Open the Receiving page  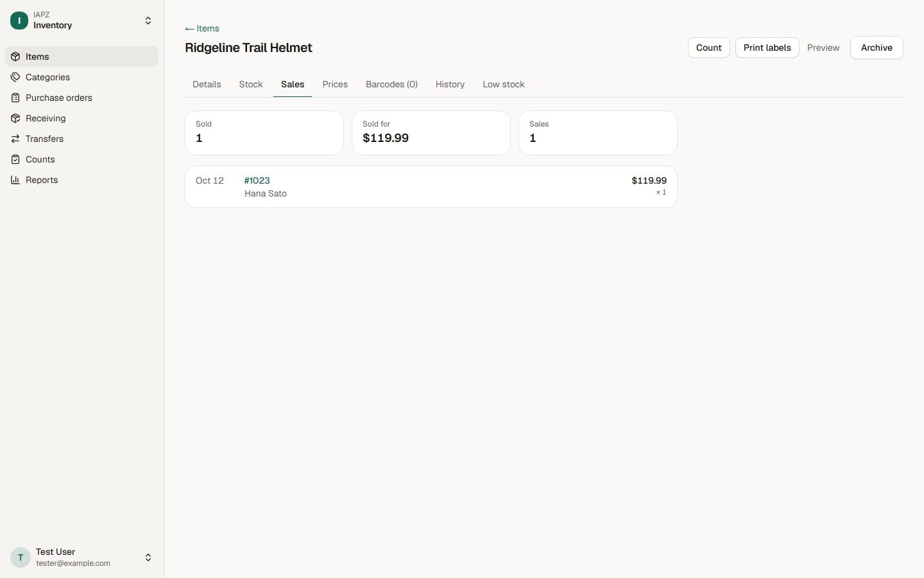pos(81,118)
